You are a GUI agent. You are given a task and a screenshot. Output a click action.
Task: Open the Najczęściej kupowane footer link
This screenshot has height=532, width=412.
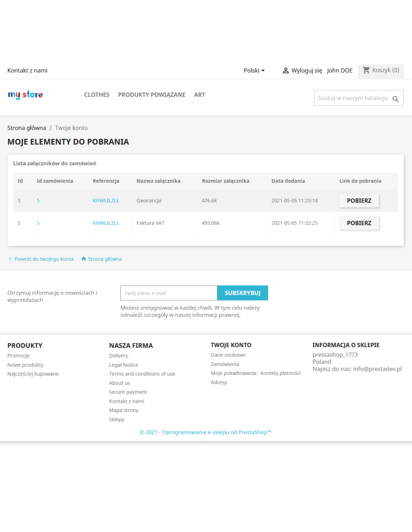pyautogui.click(x=33, y=374)
